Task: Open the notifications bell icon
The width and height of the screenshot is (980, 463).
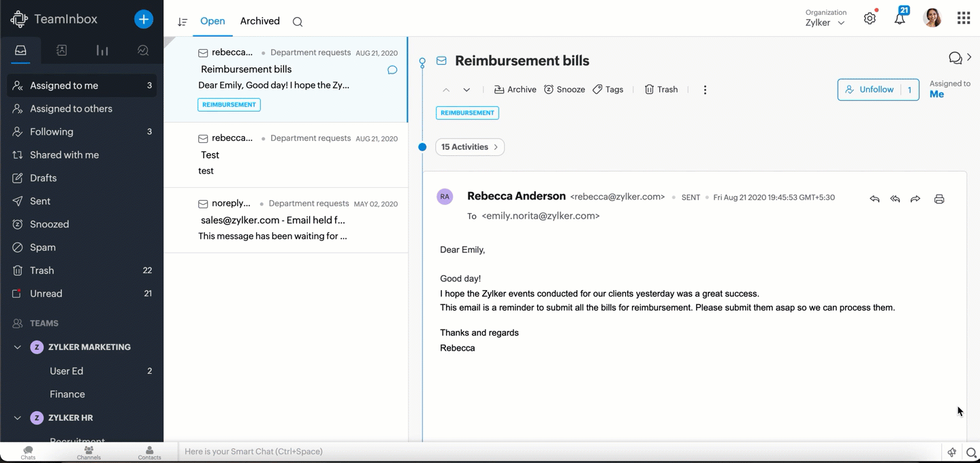Action: tap(900, 18)
